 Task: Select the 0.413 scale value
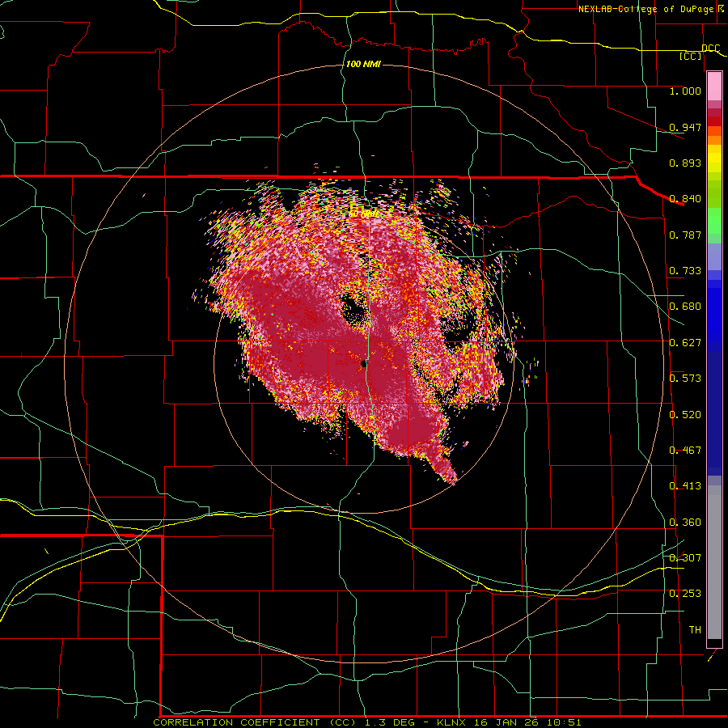pyautogui.click(x=685, y=486)
